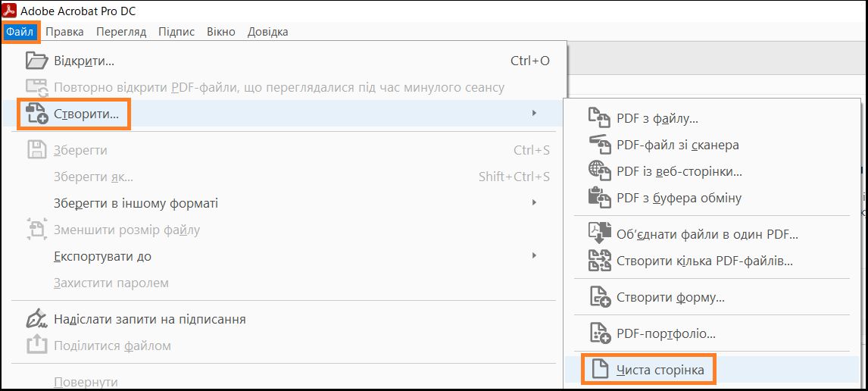This screenshot has width=868, height=391.
Task: Open the Довідка menu
Action: (267, 32)
